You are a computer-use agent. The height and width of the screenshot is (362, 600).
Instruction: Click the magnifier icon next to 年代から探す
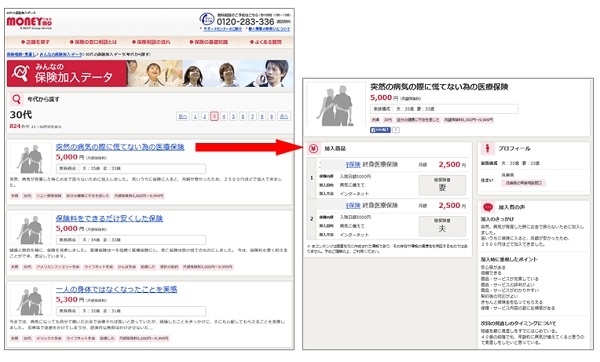click(16, 99)
